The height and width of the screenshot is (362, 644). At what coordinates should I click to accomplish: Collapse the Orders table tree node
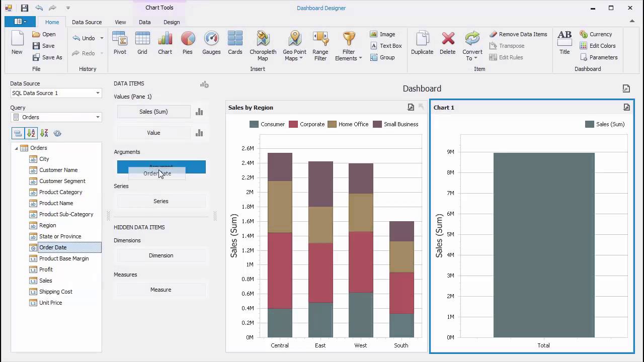(16, 148)
